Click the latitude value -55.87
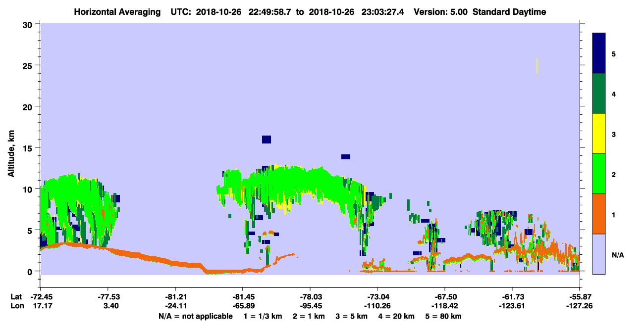The width and height of the screenshot is (644, 330). (x=580, y=297)
